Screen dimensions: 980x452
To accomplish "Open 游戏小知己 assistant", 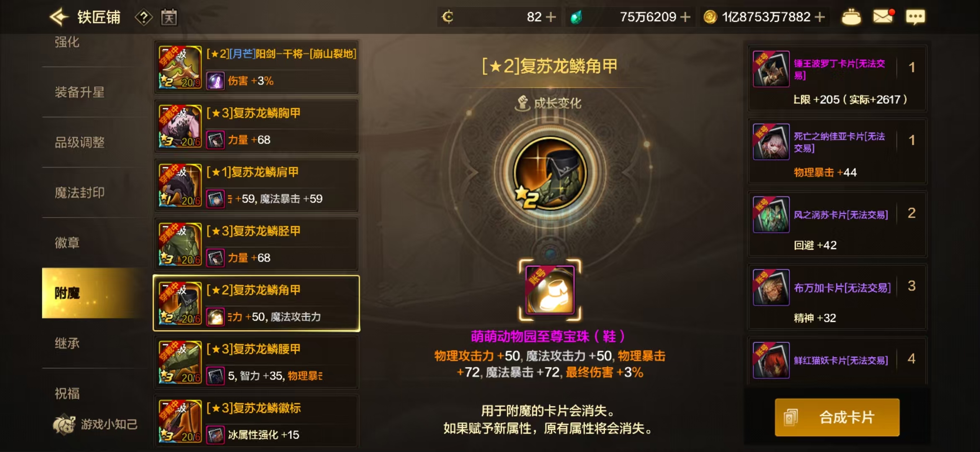I will tap(95, 424).
